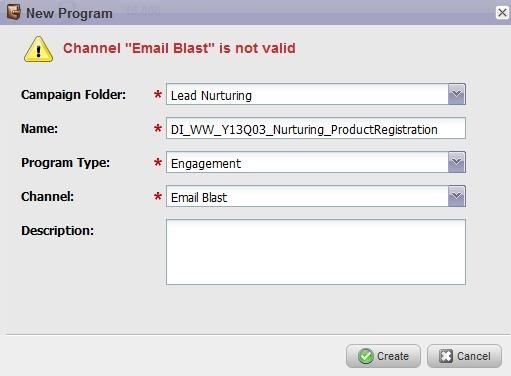Screen dimensions: 511x376
Task: Click the Name text field
Action: (316, 128)
